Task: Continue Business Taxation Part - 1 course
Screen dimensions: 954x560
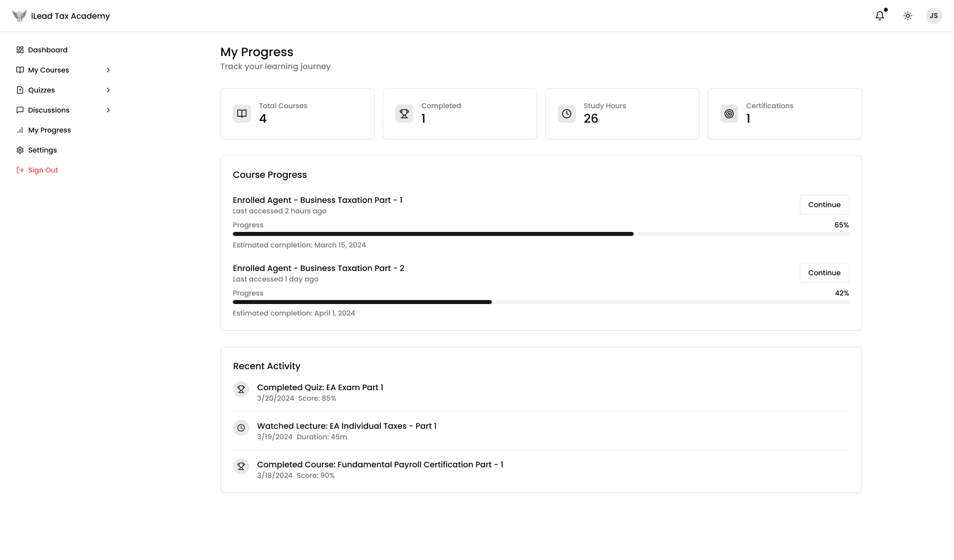Action: pos(824,205)
